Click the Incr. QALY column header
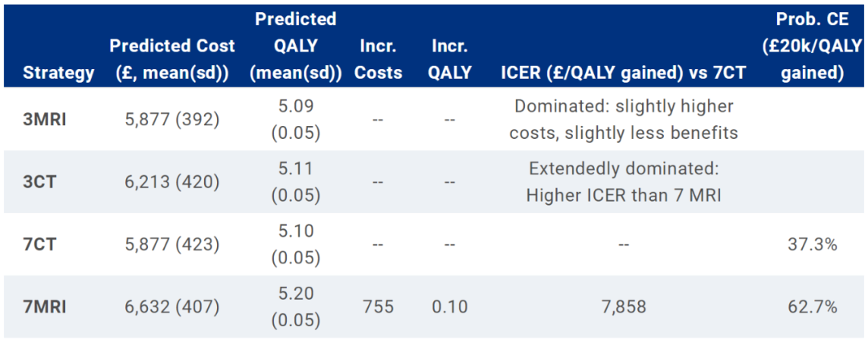 coord(449,59)
